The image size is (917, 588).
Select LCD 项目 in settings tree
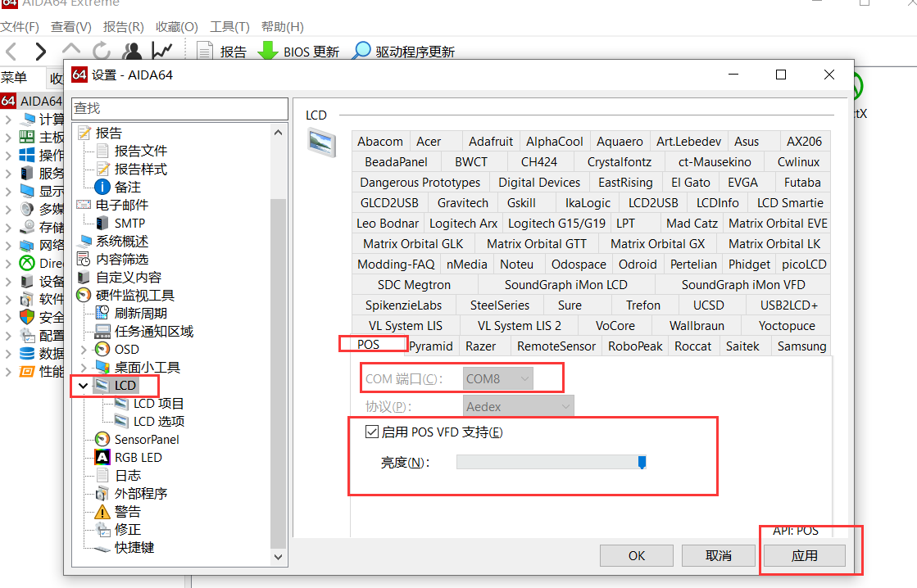[x=158, y=404]
